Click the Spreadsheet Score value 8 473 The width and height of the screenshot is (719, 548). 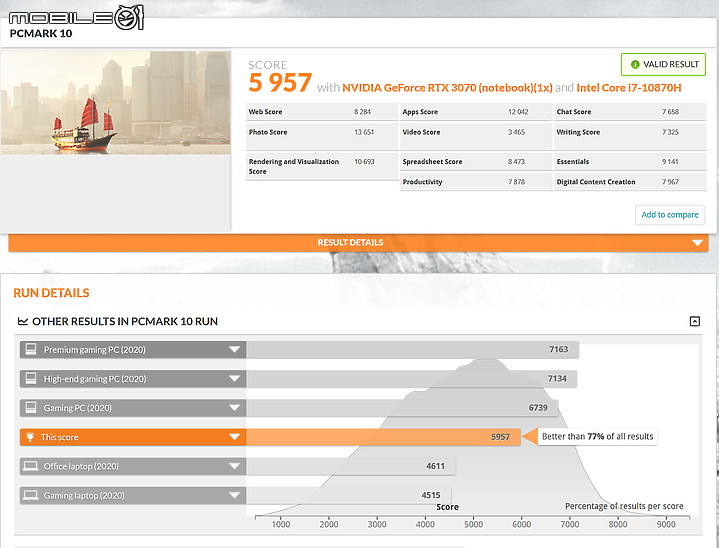(516, 162)
